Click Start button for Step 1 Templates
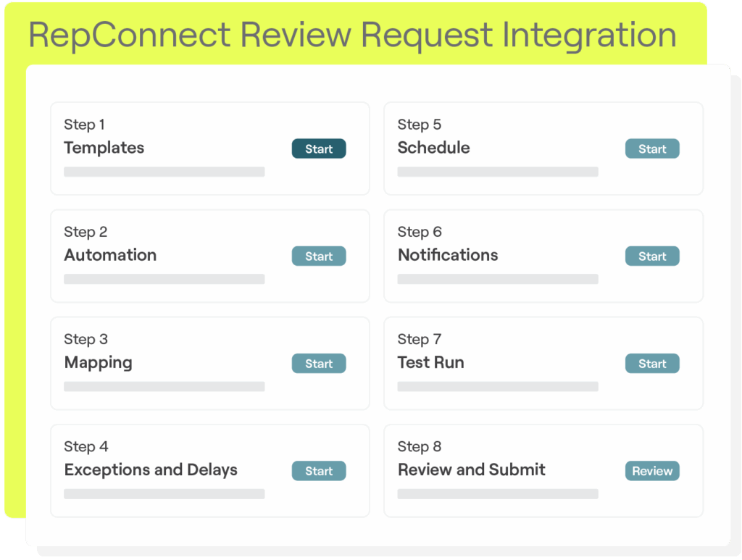This screenshot has width=742, height=560. point(319,149)
